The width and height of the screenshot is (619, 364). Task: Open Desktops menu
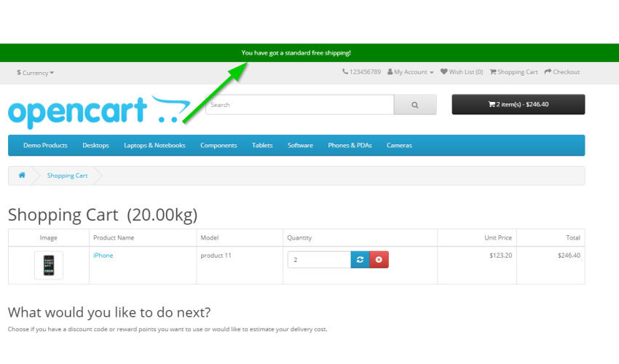(x=96, y=146)
